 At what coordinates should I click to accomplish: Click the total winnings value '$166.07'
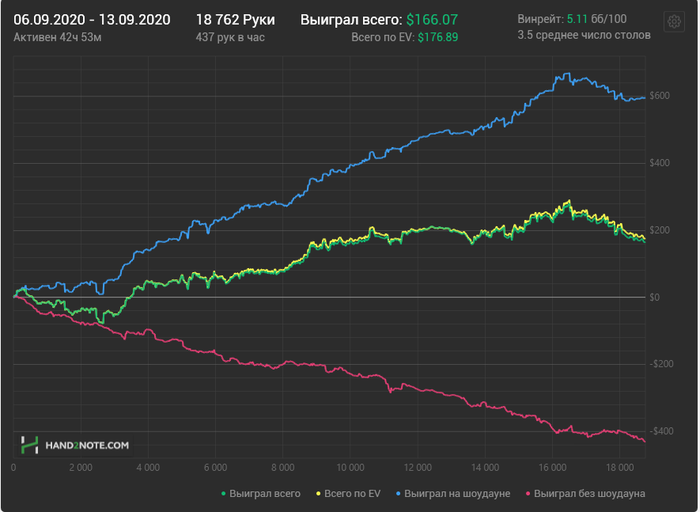point(432,20)
